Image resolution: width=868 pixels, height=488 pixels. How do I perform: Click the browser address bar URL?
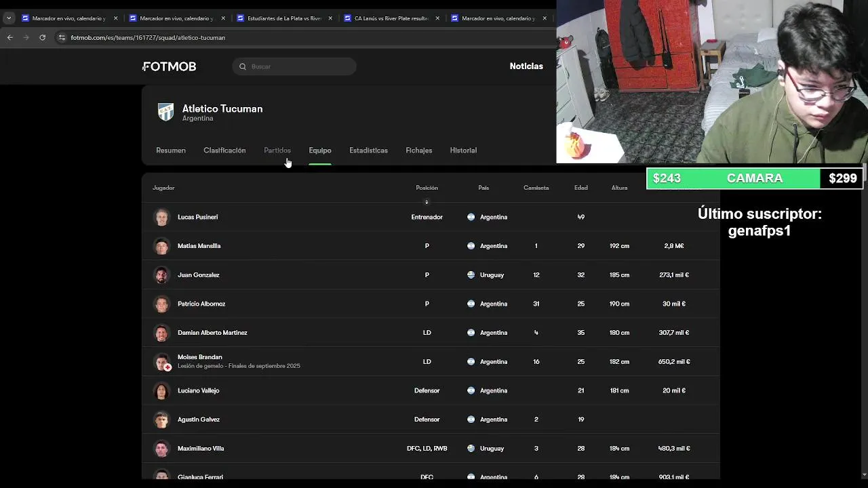(x=148, y=38)
